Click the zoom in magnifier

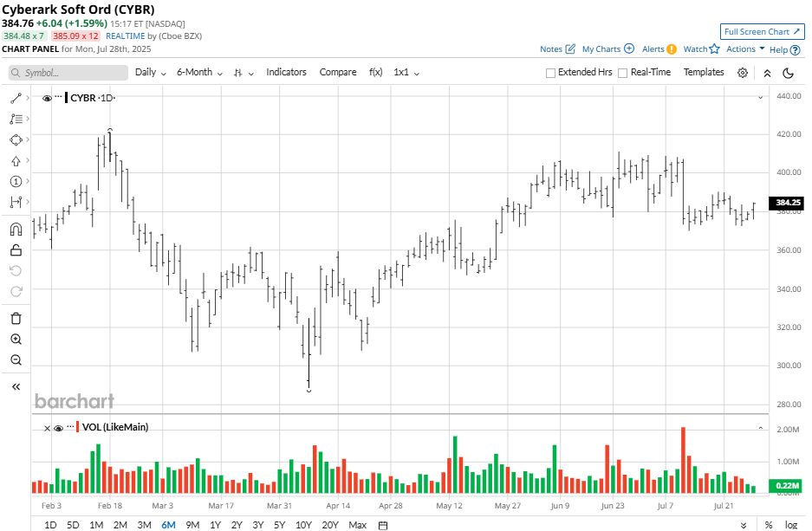pos(16,339)
